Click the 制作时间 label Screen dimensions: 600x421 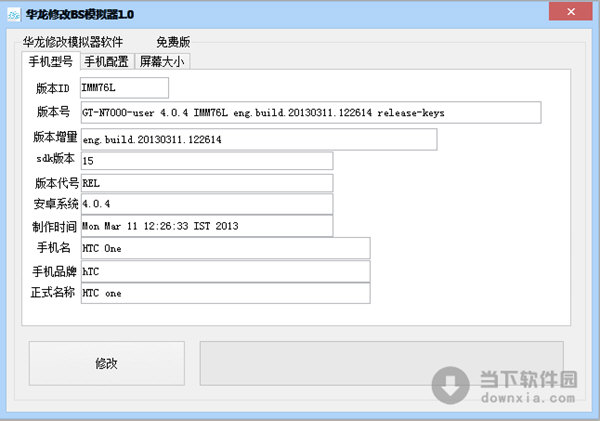(x=54, y=227)
